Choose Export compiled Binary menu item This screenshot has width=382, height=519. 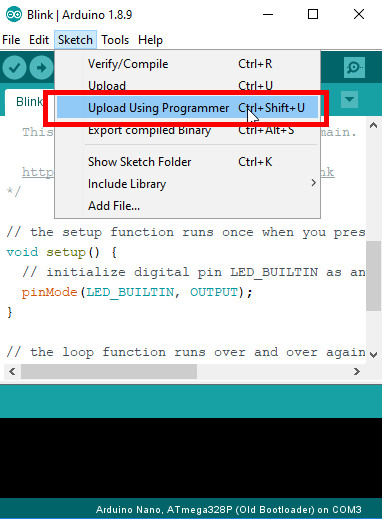[x=187, y=130]
